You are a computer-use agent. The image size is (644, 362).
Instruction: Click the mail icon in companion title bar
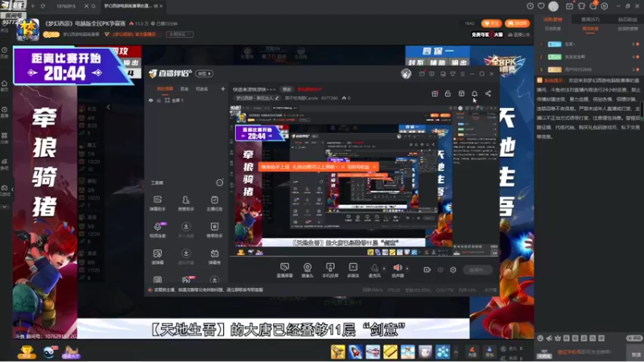pyautogui.click(x=422, y=74)
